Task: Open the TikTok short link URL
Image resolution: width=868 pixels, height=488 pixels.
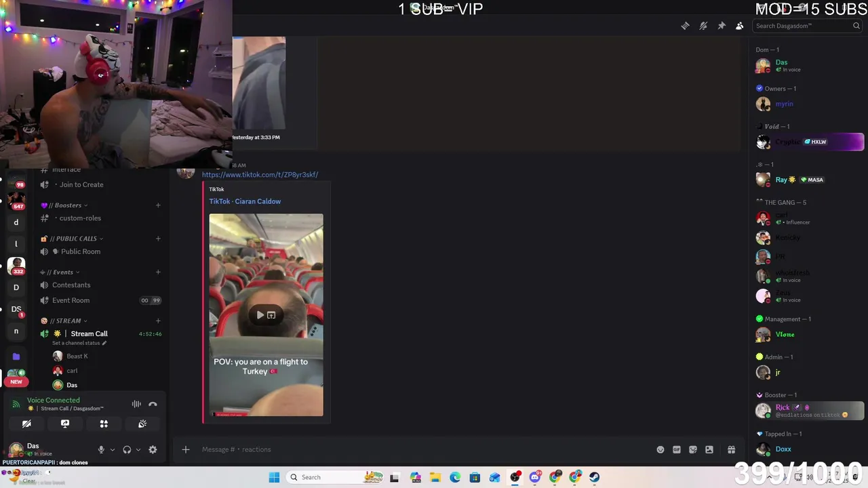Action: [260, 175]
